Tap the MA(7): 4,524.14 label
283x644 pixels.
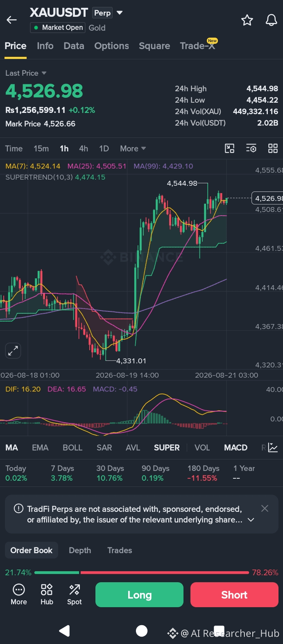pyautogui.click(x=33, y=166)
